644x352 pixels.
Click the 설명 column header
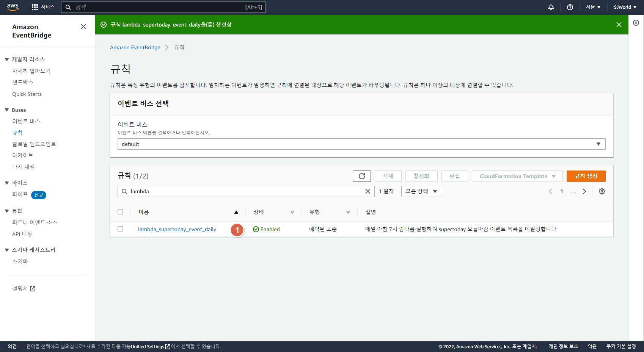tap(371, 212)
